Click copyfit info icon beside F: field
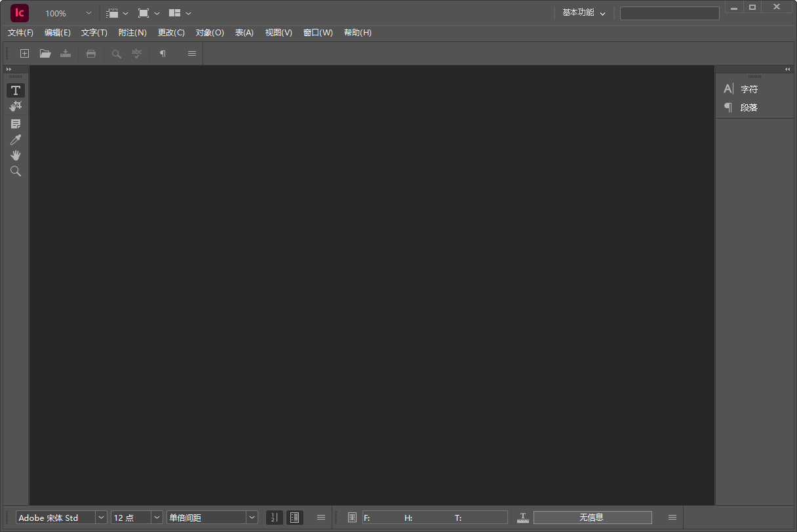This screenshot has height=532, width=797. tap(353, 518)
